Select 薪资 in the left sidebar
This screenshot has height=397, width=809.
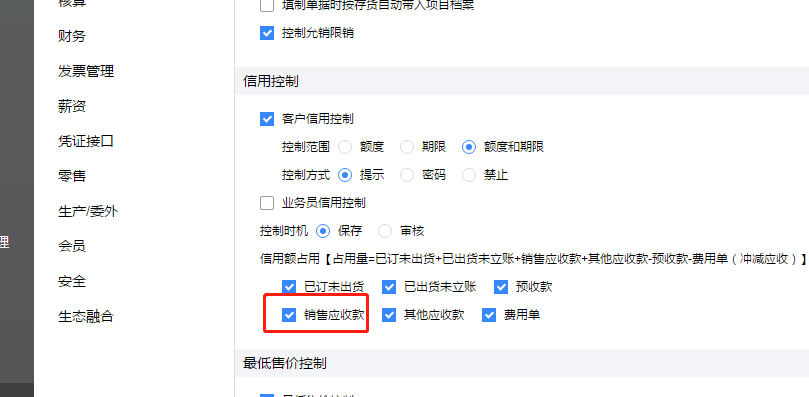click(x=72, y=106)
